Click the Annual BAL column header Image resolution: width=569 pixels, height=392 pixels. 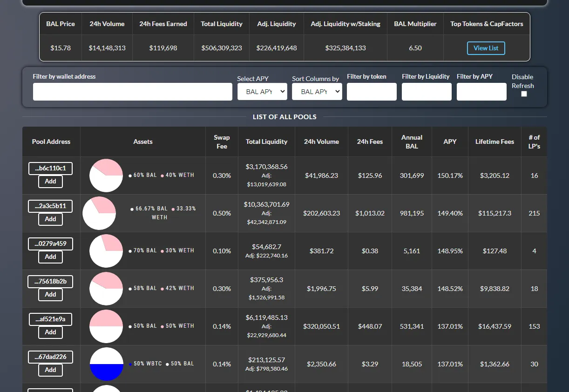pyautogui.click(x=412, y=142)
